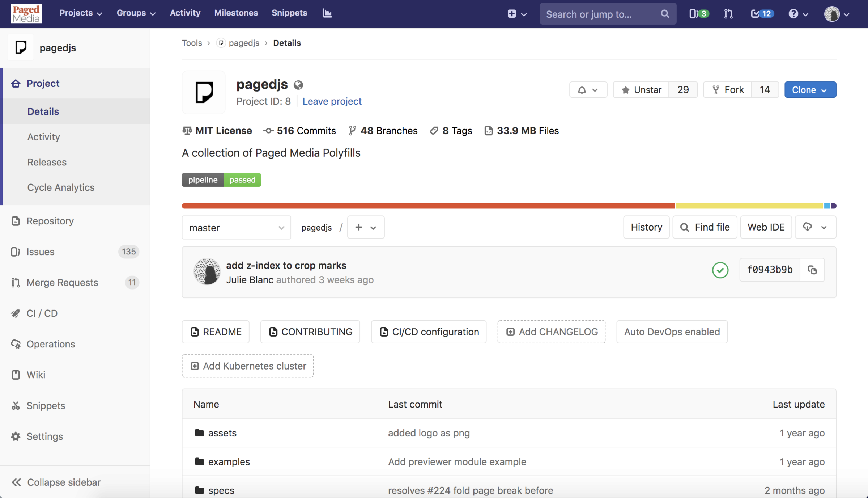Click the green pipeline passed status icon
This screenshot has width=868, height=498.
[x=720, y=270]
